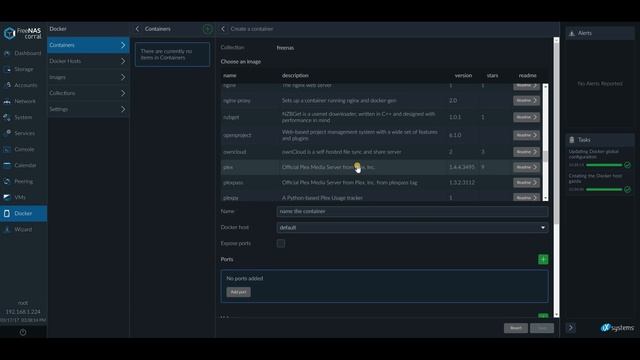Select the nzbget image row
The width and height of the screenshot is (640, 360).
point(381,117)
